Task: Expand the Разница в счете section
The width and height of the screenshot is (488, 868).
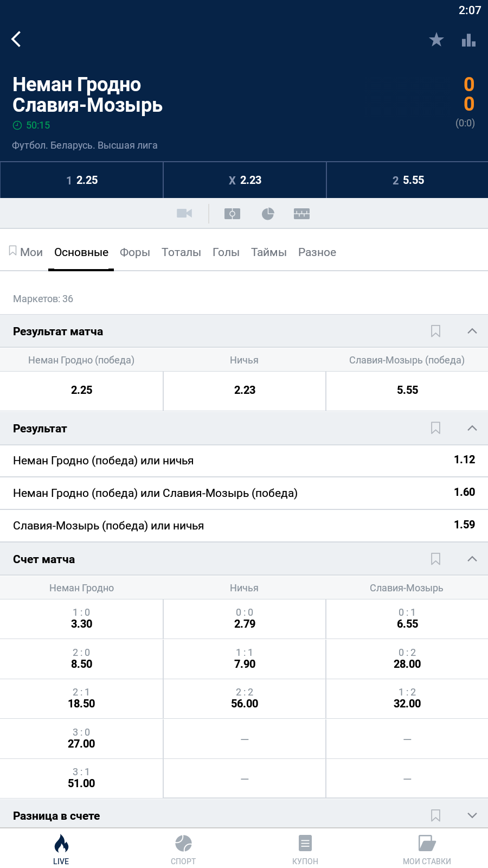Action: point(472,815)
